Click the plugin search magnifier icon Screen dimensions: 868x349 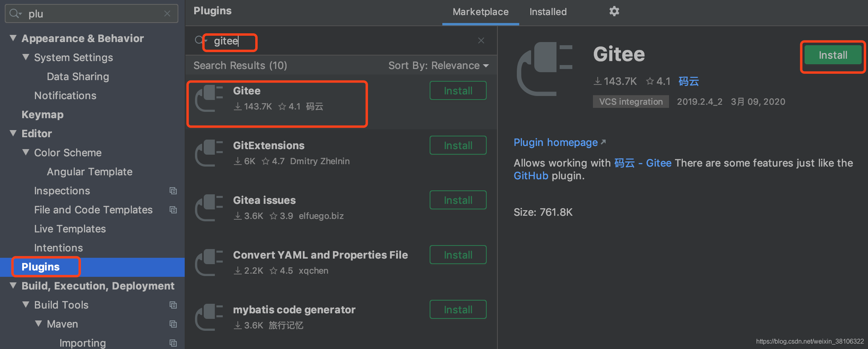[201, 40]
